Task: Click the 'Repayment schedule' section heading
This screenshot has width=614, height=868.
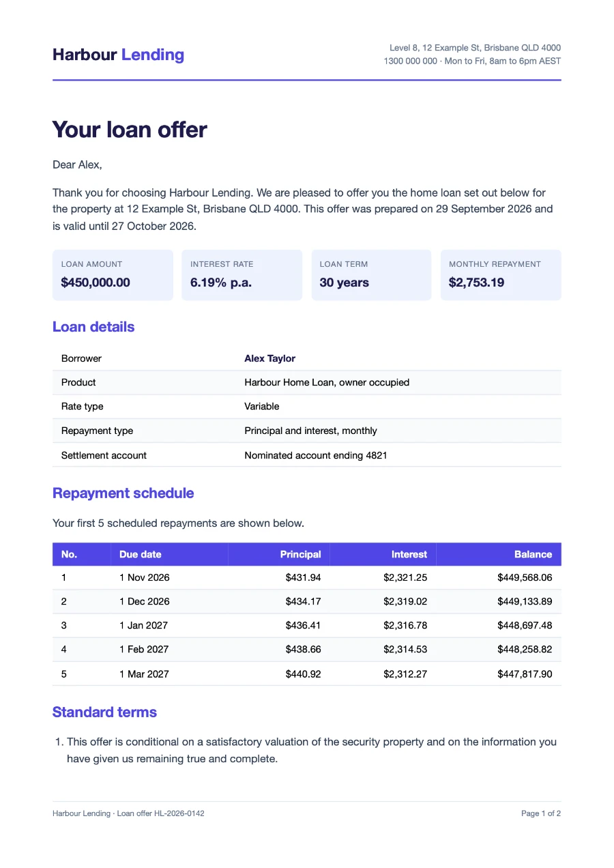Action: point(123,493)
